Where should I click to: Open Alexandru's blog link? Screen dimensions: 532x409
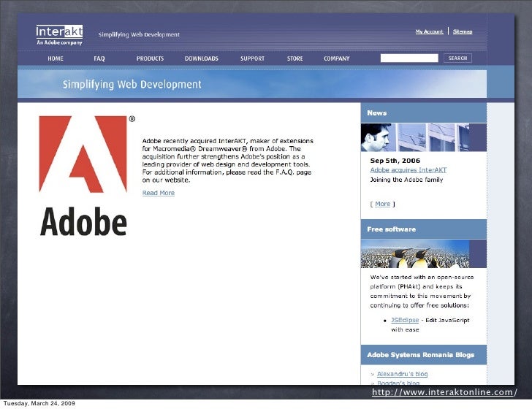pyautogui.click(x=402, y=374)
